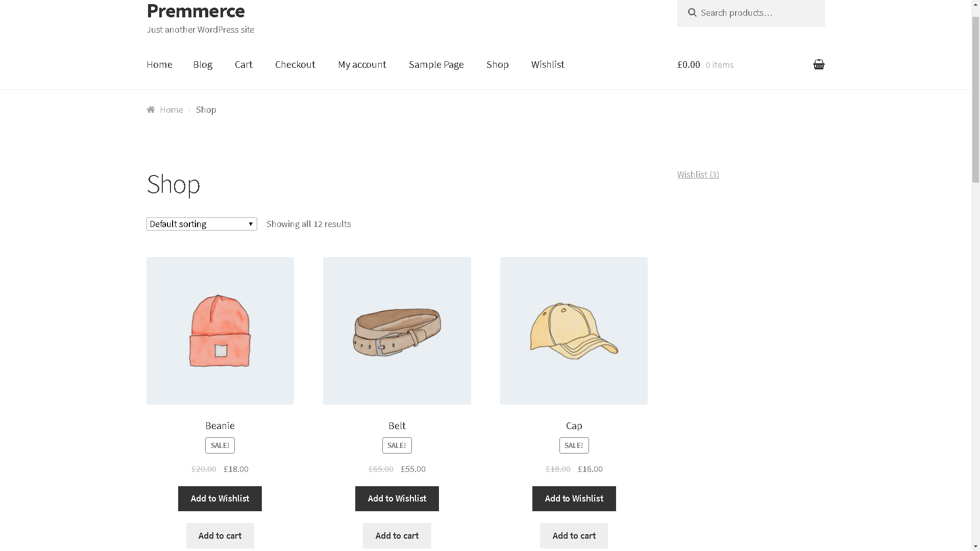Open the Wishlist (3) sidebar link

[698, 174]
